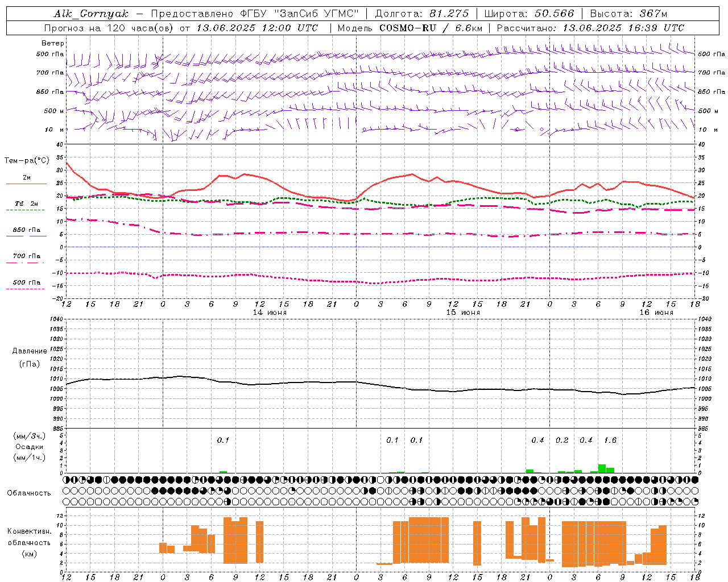Image resolution: width=728 pixels, height=582 pixels.
Task: Select the Долгота: 81.275 value
Action: 422,14
